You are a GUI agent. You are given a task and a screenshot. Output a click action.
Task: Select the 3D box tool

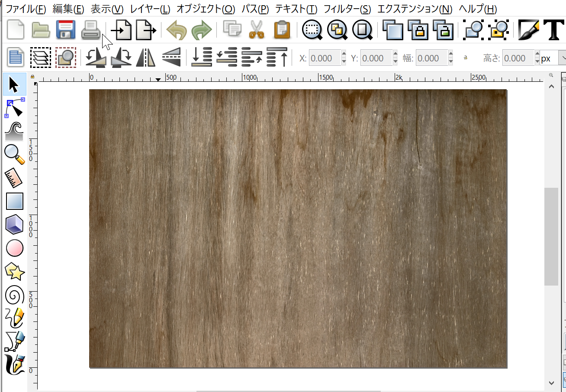[15, 225]
